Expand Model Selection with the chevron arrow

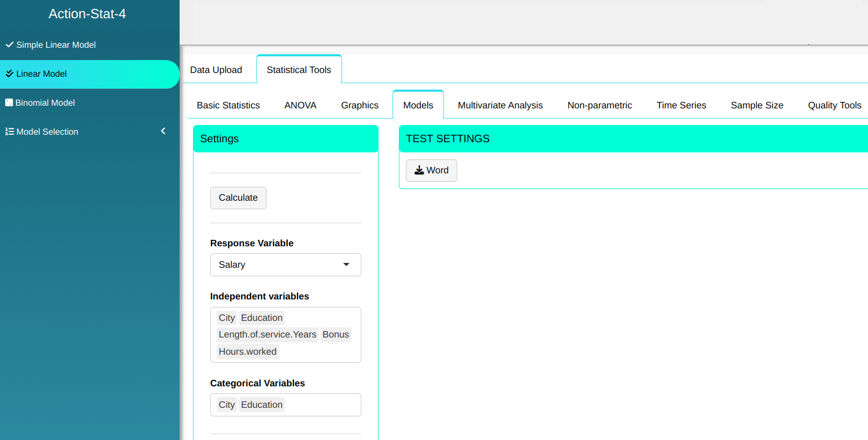pyautogui.click(x=163, y=131)
